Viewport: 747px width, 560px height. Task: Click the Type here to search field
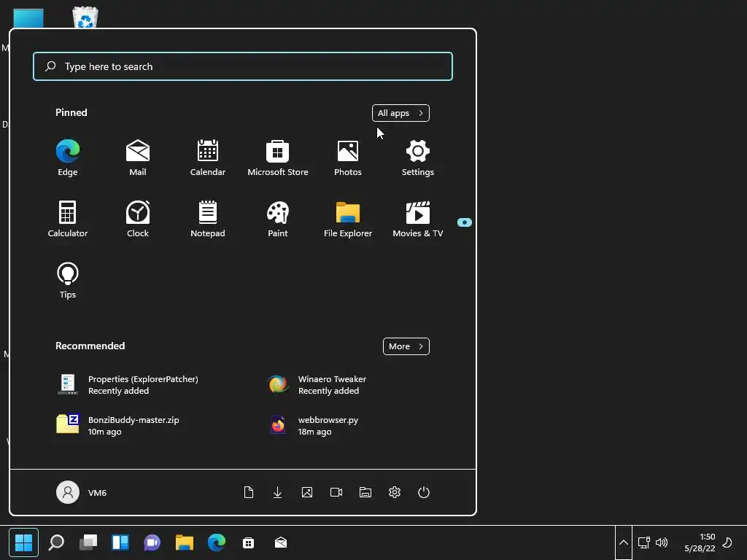[x=243, y=66]
